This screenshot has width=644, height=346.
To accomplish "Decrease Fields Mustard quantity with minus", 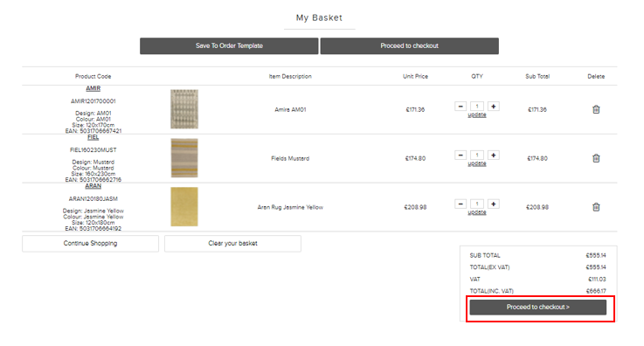I will [460, 156].
